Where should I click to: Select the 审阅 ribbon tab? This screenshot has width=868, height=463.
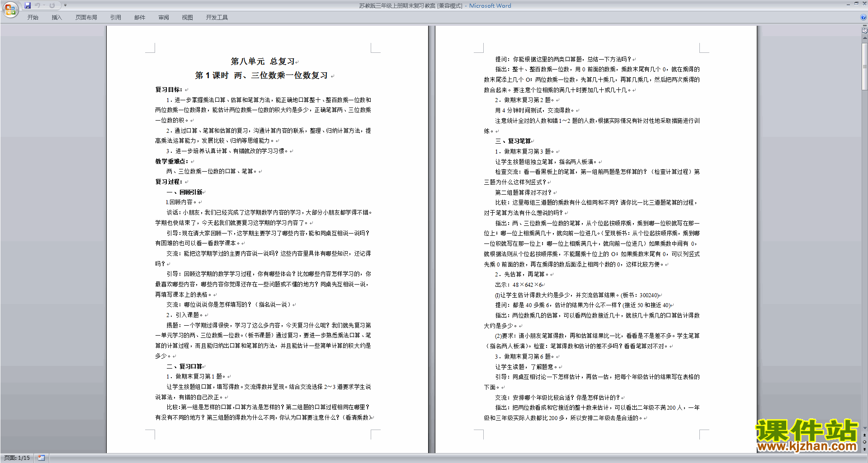tap(164, 18)
